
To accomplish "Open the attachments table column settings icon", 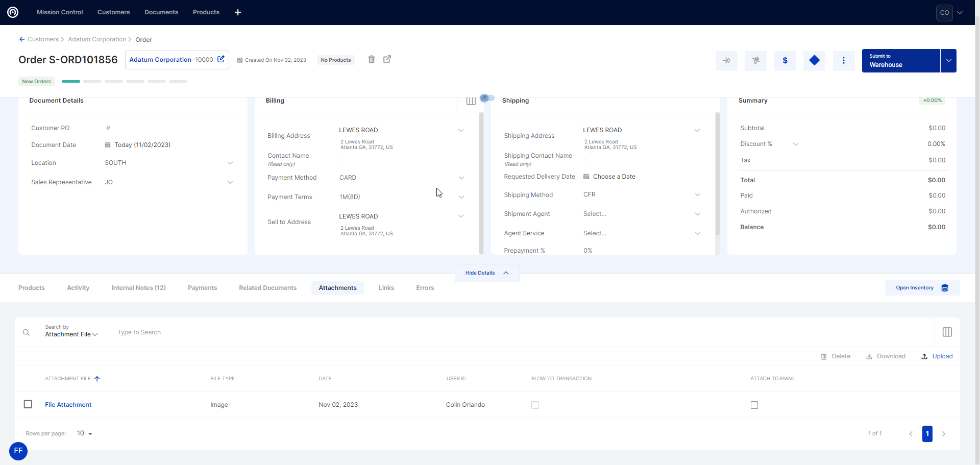I will (947, 332).
